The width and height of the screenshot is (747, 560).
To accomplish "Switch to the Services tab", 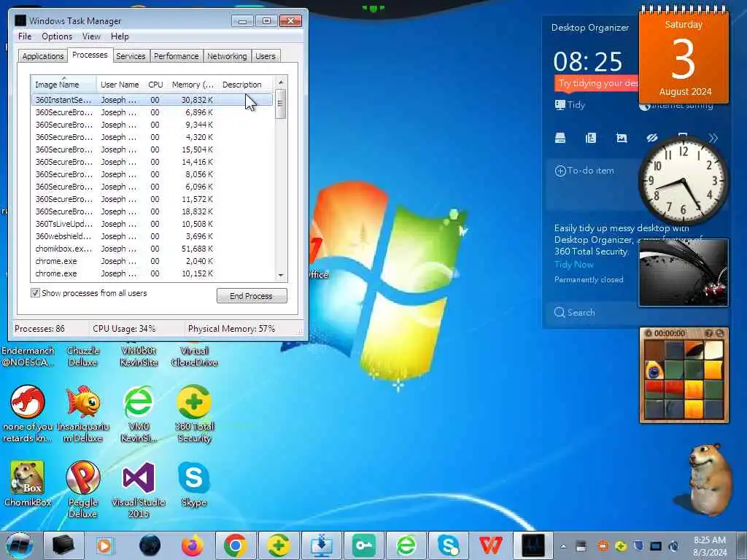I will pyautogui.click(x=131, y=56).
